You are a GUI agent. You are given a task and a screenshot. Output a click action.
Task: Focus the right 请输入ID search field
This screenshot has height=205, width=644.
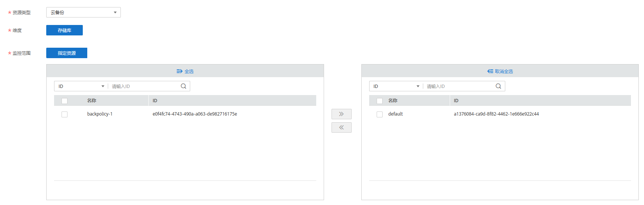[x=459, y=86]
